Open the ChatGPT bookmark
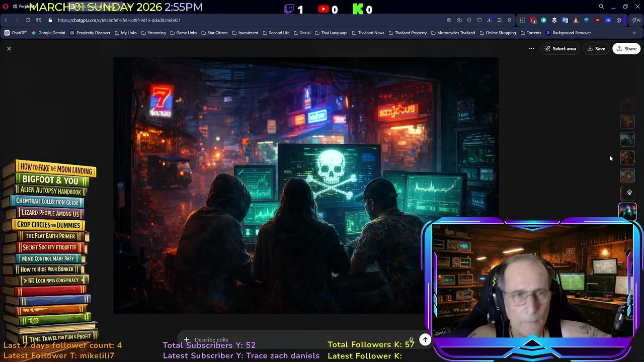 (x=16, y=33)
